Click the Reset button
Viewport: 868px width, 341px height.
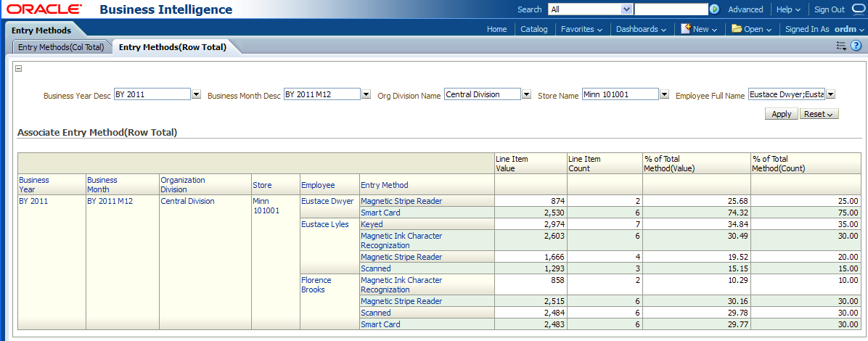click(x=819, y=114)
